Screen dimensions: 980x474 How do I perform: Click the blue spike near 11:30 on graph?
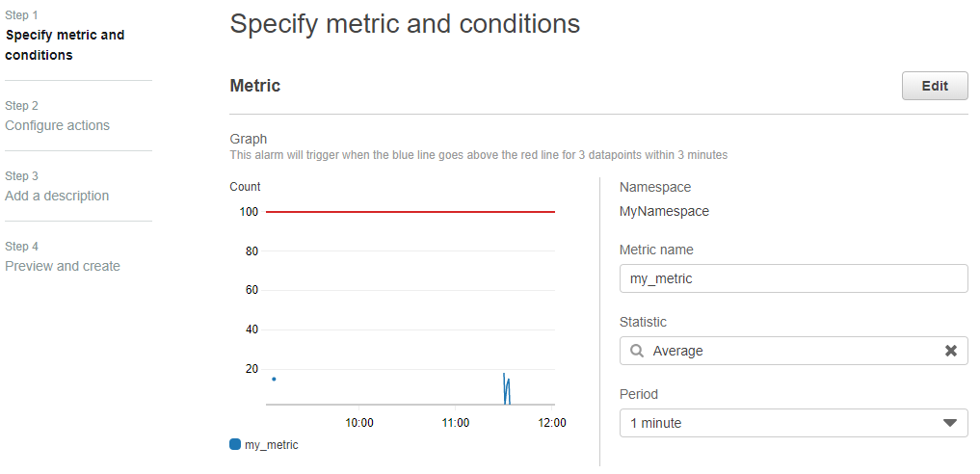(x=507, y=388)
